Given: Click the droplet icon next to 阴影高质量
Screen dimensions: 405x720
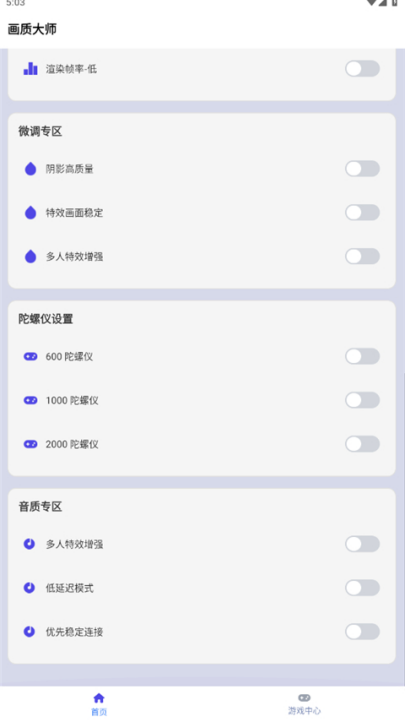Looking at the screenshot, I should 30,169.
